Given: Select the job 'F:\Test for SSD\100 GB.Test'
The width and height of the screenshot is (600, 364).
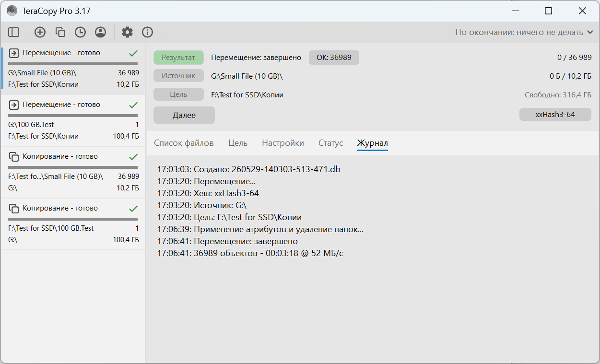Looking at the screenshot, I should coord(73,224).
